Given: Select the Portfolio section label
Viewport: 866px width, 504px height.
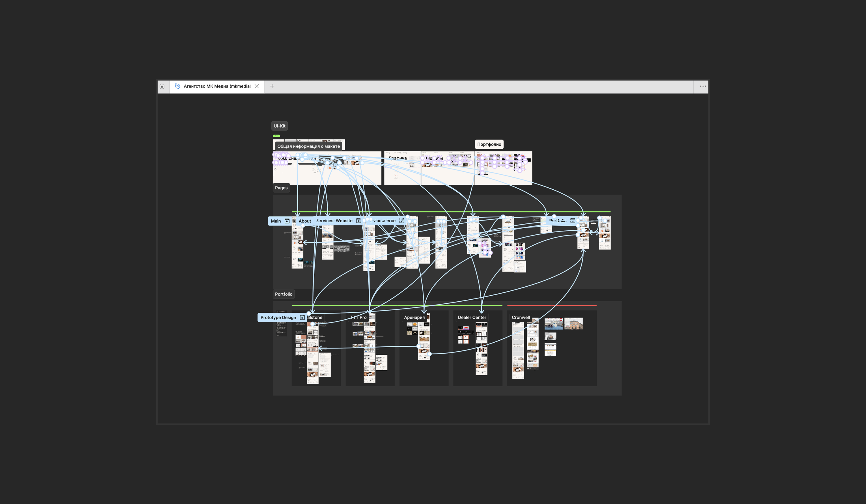Looking at the screenshot, I should [x=283, y=294].
